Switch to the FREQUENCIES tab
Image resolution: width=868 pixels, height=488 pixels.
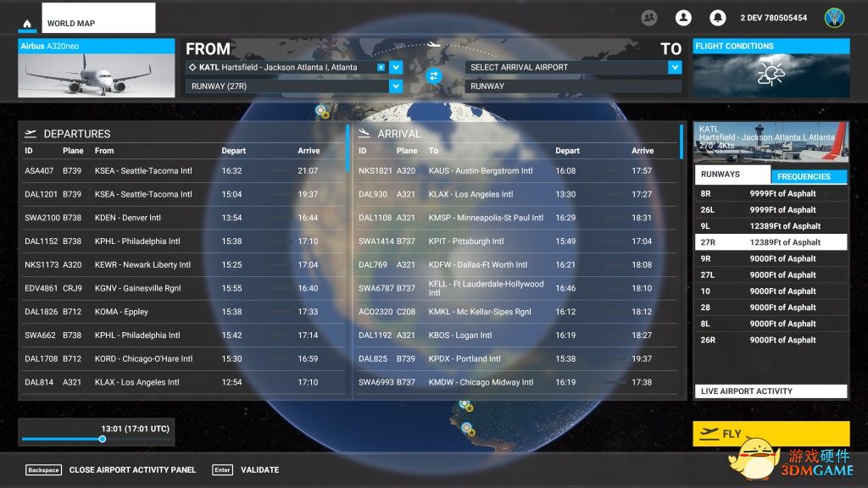pyautogui.click(x=809, y=176)
